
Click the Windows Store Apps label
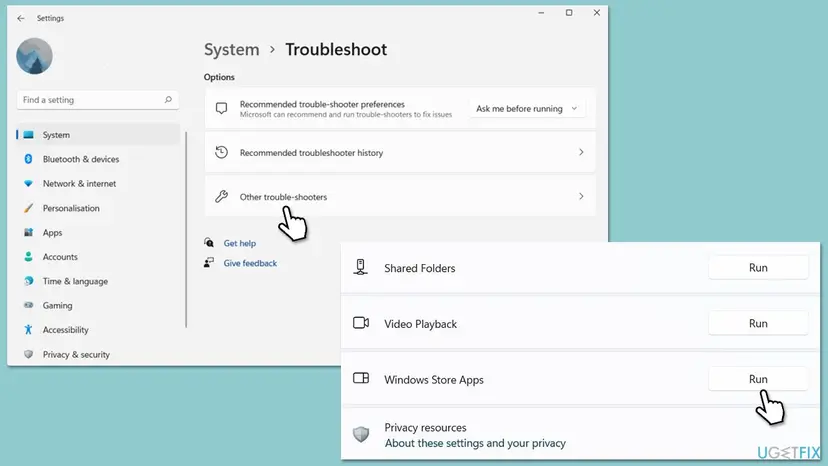[434, 380]
